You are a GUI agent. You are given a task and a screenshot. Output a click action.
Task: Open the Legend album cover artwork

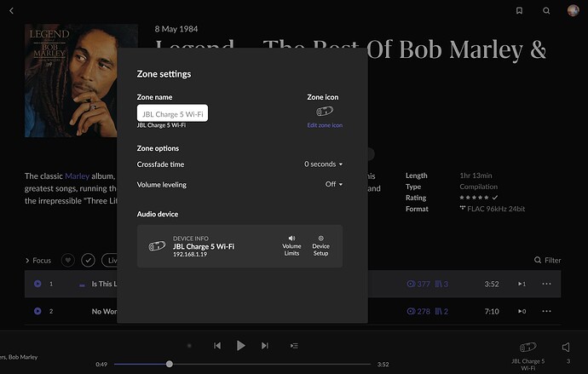click(71, 81)
